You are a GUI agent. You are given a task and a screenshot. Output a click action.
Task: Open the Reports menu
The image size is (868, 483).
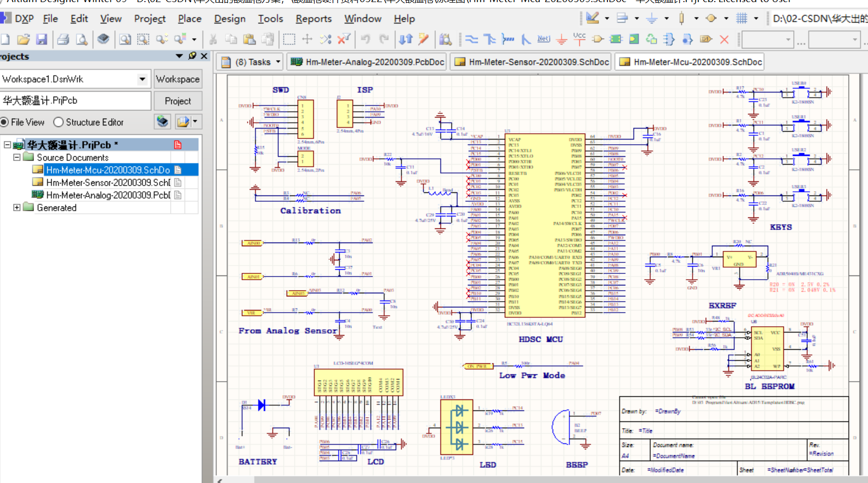[313, 18]
